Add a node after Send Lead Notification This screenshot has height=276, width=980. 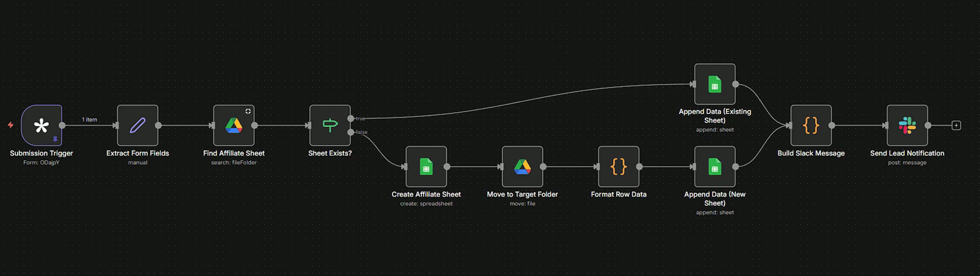pos(956,125)
